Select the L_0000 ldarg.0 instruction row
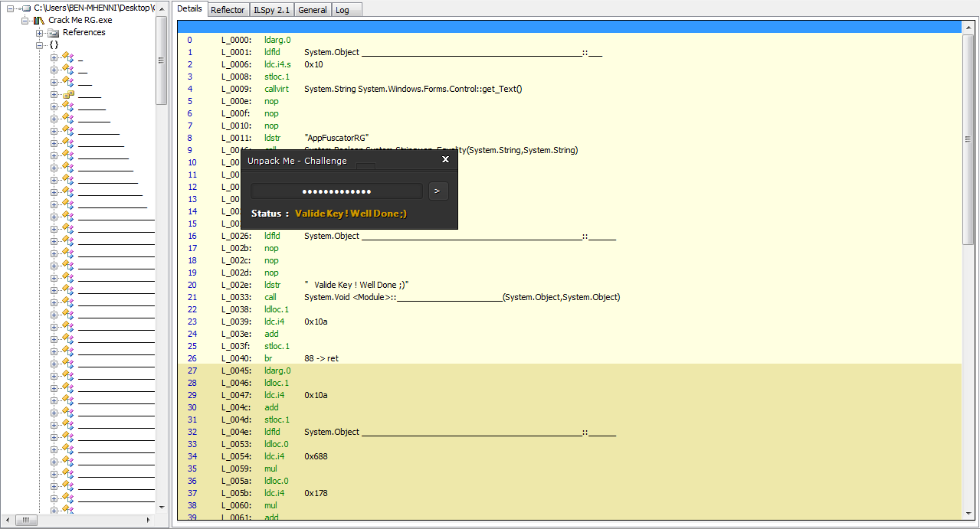Viewport: 980px width, 529px height. click(x=569, y=40)
